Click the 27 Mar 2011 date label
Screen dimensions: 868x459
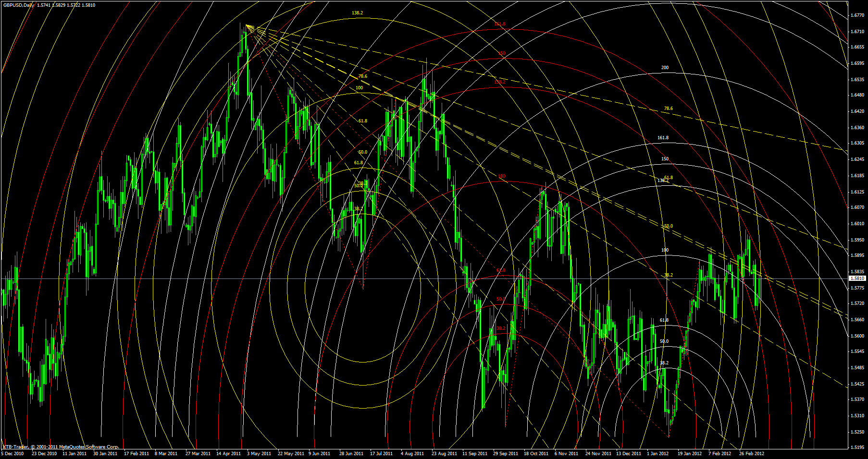(x=198, y=453)
